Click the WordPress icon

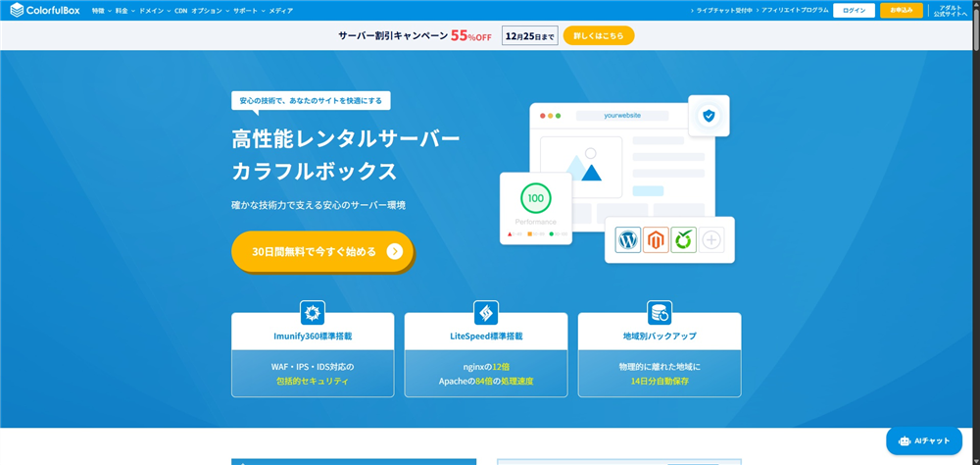coord(627,239)
